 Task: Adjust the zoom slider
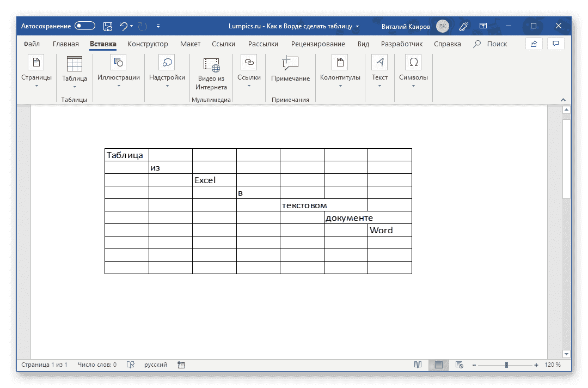pyautogui.click(x=506, y=365)
